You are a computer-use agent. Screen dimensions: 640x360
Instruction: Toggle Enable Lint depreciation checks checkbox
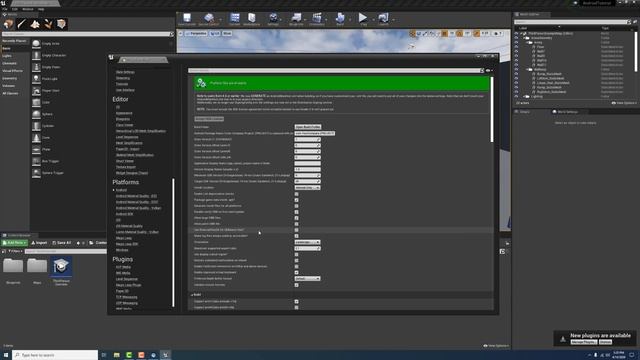point(296,194)
